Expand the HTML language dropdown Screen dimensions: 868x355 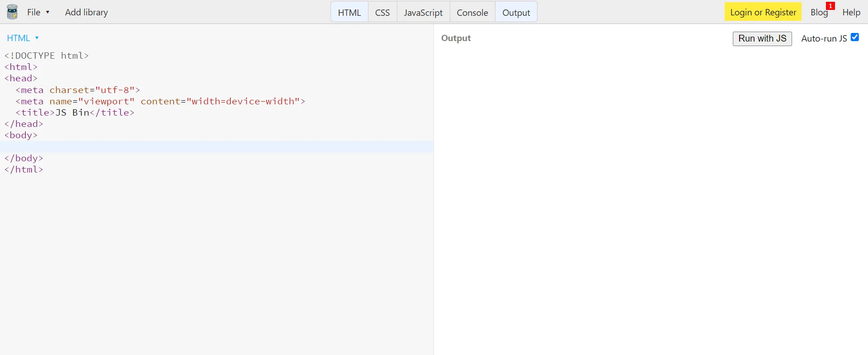pos(23,38)
